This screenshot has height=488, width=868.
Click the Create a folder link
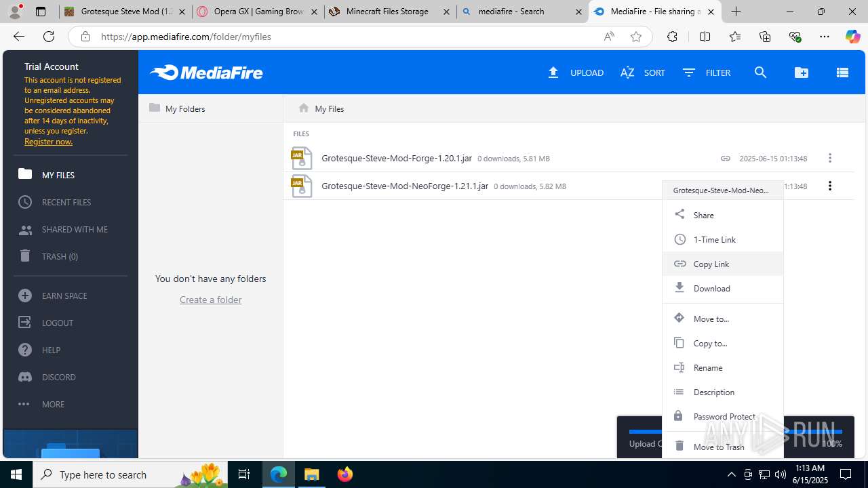[210, 300]
